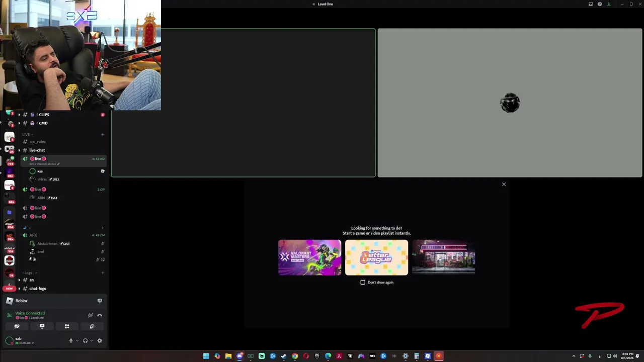Viewport: 644px width, 362px height.
Task: Edit the Set a channel status text
Action: click(x=44, y=164)
